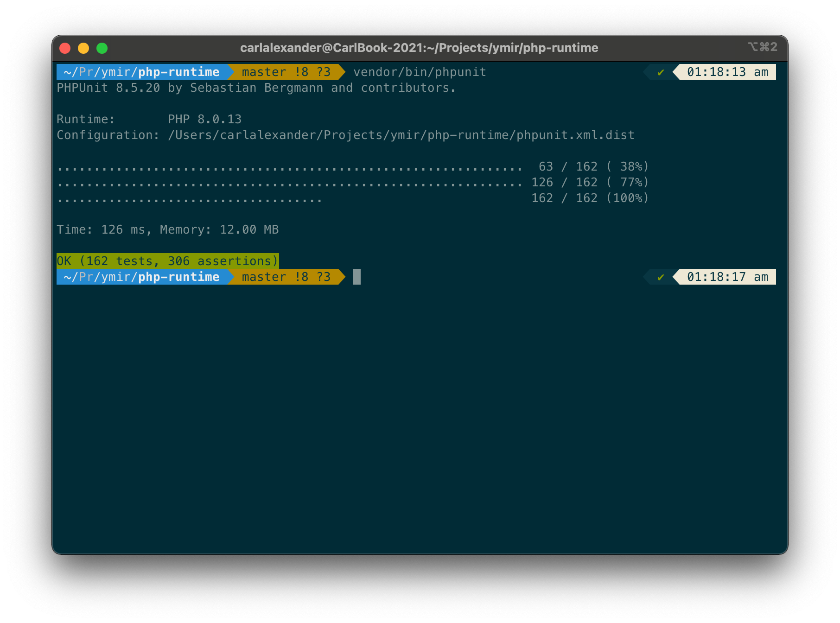Image resolution: width=840 pixels, height=623 pixels.
Task: Click the green OK (162 tests, 306 assertions) result
Action: [168, 261]
